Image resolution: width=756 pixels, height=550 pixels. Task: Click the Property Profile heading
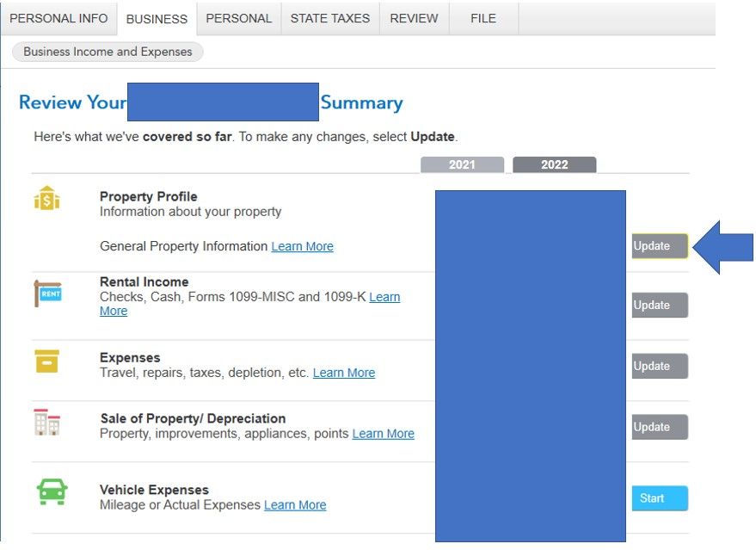click(149, 196)
